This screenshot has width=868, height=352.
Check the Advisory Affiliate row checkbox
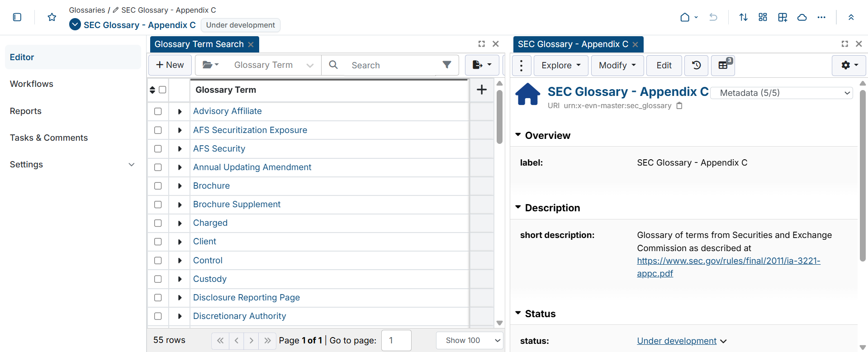(158, 111)
